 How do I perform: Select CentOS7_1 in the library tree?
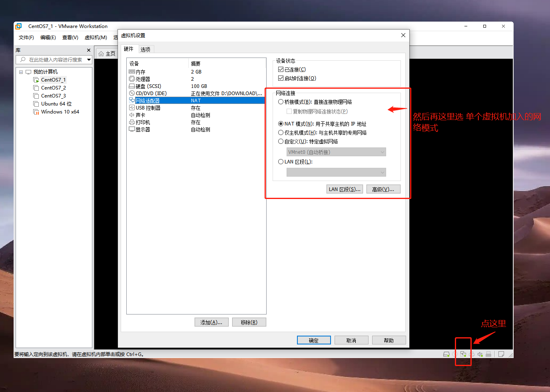pos(54,80)
